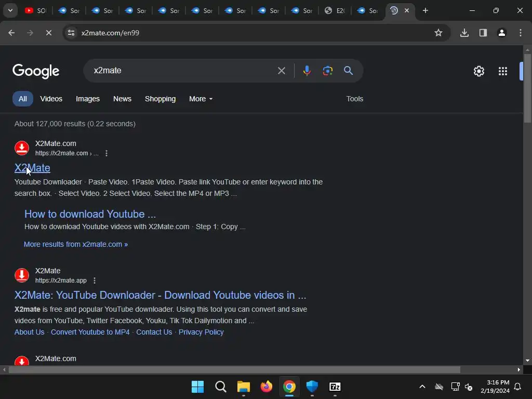This screenshot has width=532, height=399.
Task: Open File Explorer from taskbar
Action: click(x=243, y=387)
